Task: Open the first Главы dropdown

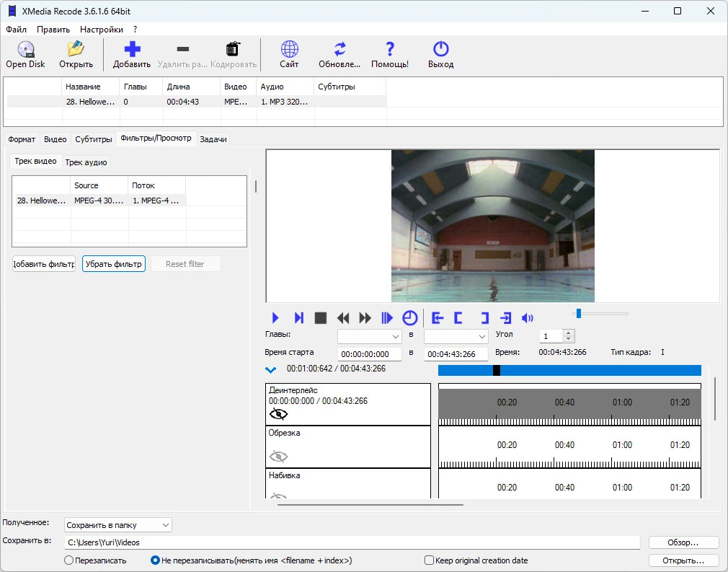Action: click(x=369, y=336)
